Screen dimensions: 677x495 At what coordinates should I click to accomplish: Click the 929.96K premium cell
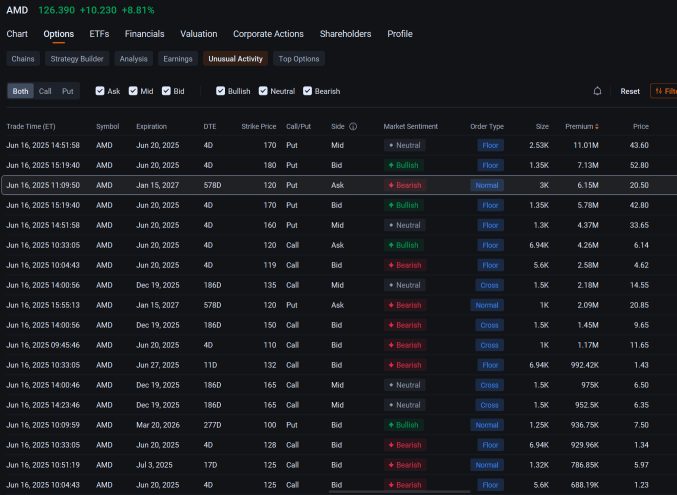pos(585,445)
